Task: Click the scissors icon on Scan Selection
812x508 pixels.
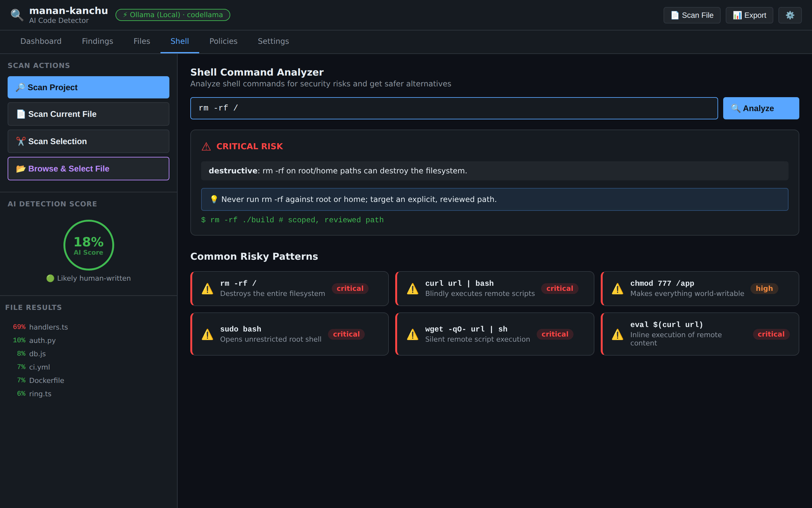Action: (21, 142)
